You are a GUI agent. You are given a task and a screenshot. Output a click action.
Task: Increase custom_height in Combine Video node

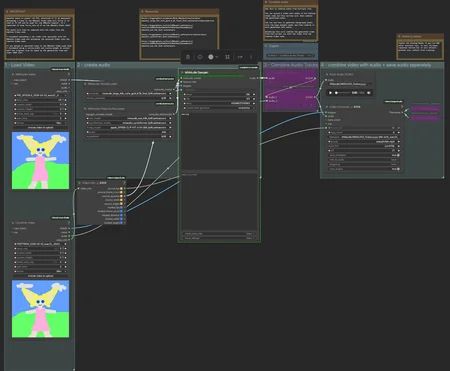pos(65,258)
